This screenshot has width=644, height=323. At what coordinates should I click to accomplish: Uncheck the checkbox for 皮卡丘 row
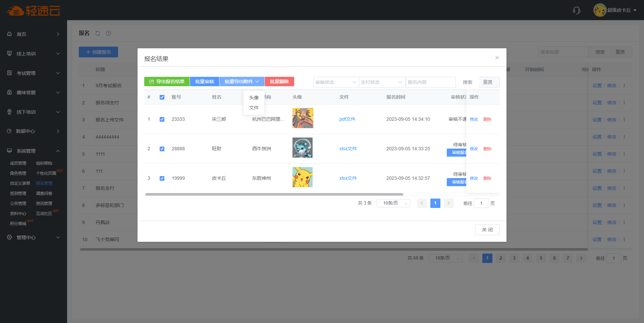(x=162, y=178)
